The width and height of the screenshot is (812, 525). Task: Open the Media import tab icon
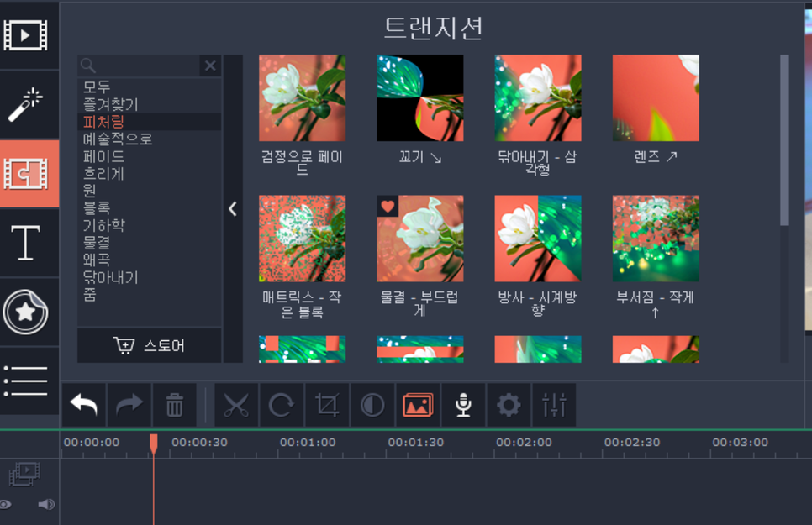[x=25, y=35]
